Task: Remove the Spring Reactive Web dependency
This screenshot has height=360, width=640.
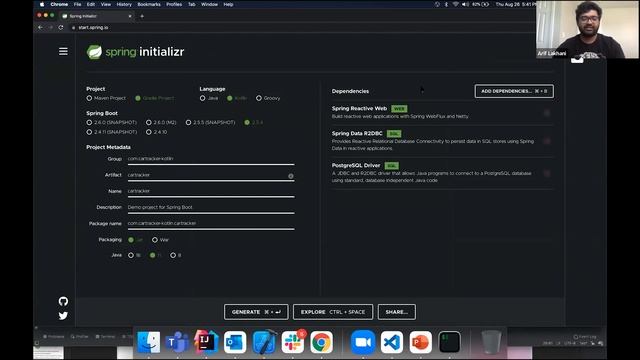Action: (547, 113)
